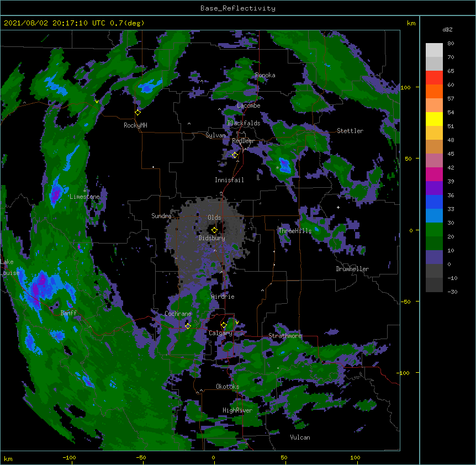Pick the bright green 20-30 dBZ legend swatch
Screen dimensions: 476x465
tap(434, 230)
